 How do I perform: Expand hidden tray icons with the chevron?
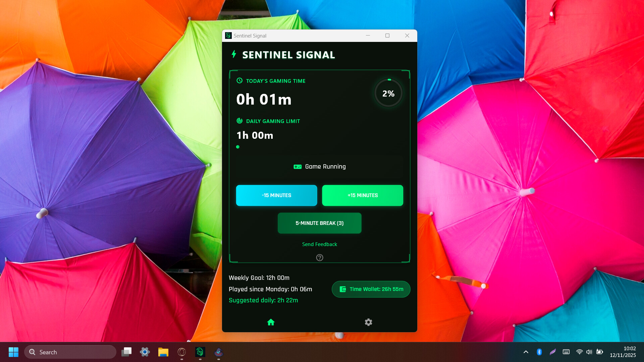[x=526, y=352]
